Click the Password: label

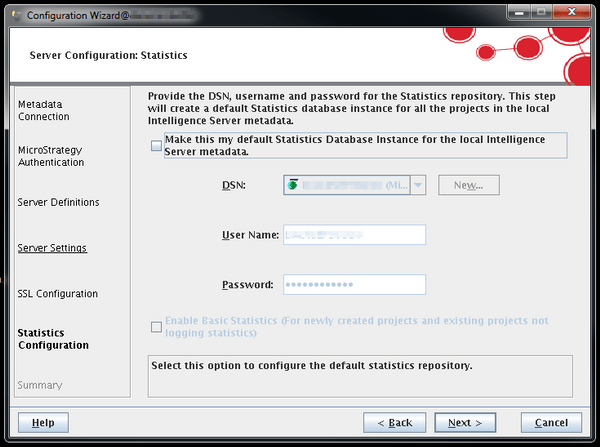(x=248, y=285)
